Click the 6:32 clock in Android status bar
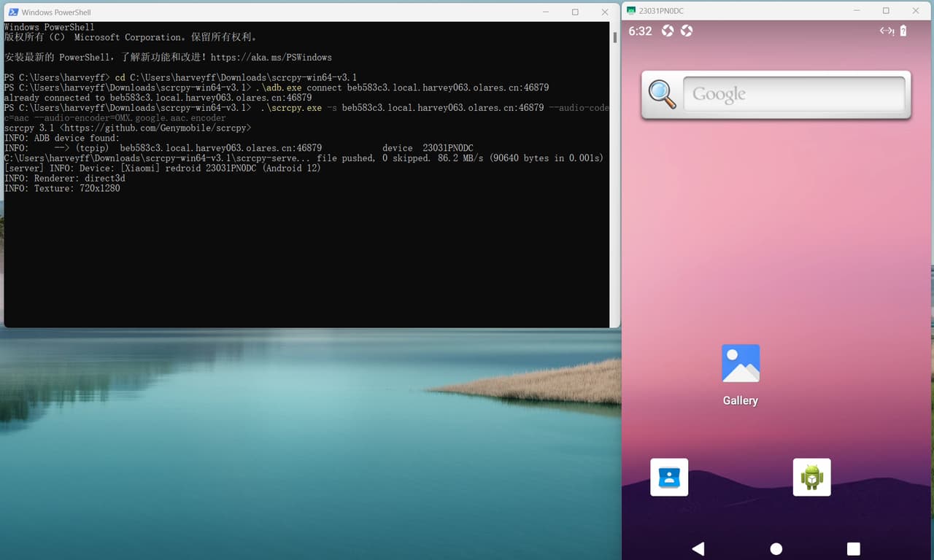The image size is (934, 560). [640, 31]
